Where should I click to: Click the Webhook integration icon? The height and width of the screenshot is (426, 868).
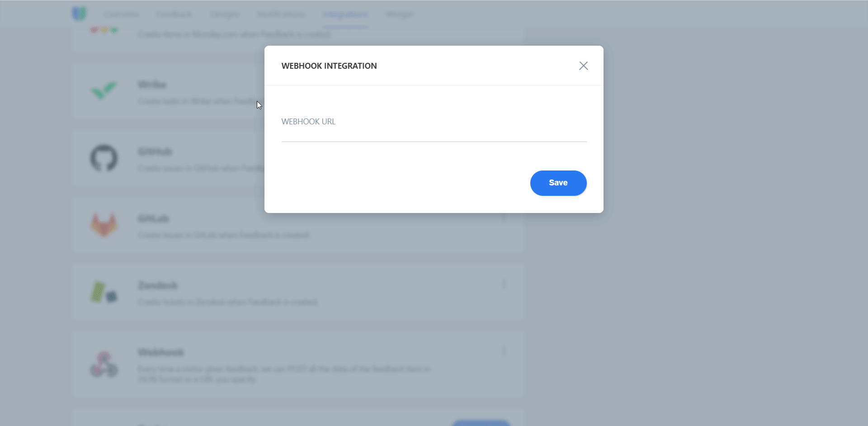point(104,364)
